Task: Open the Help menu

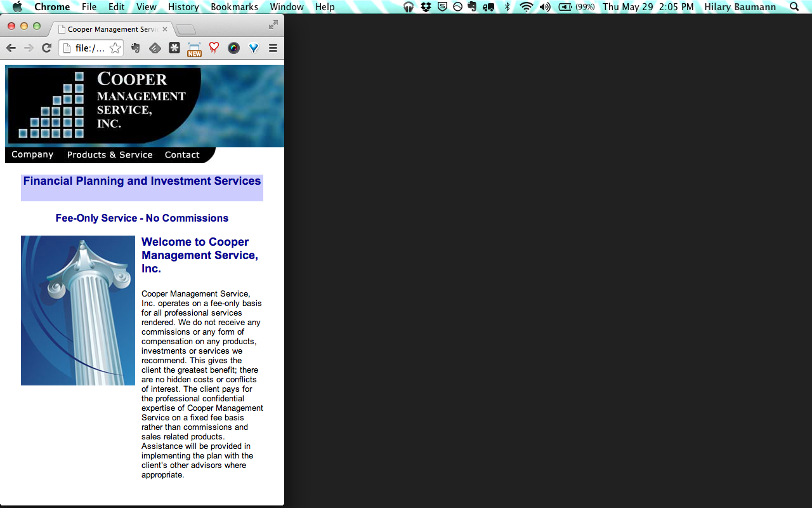Action: 325,7
